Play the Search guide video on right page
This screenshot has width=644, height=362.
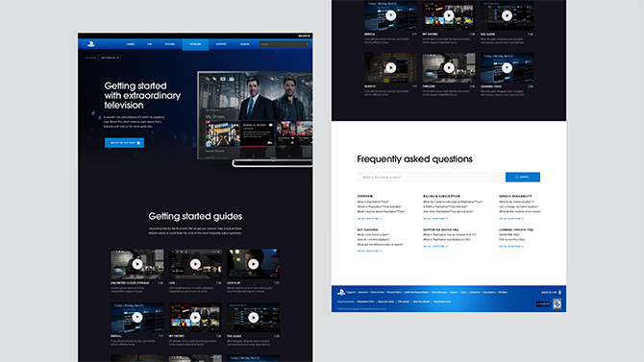click(x=391, y=68)
